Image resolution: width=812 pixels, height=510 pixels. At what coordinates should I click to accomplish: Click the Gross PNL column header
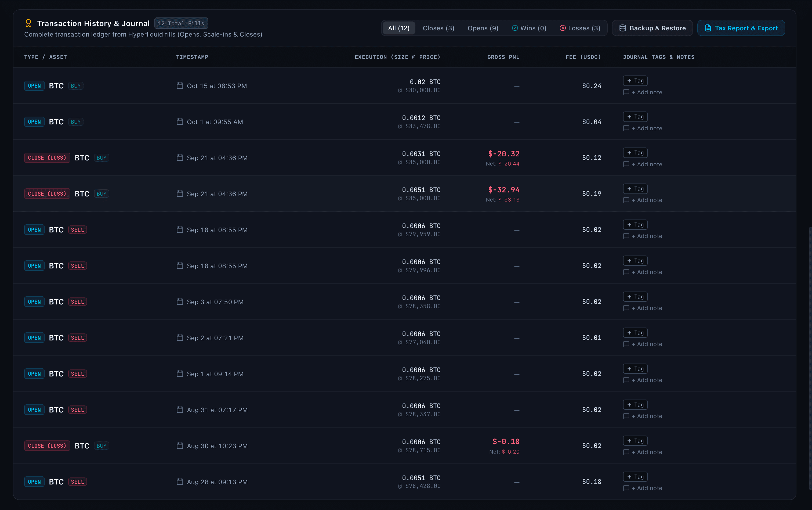[503, 57]
